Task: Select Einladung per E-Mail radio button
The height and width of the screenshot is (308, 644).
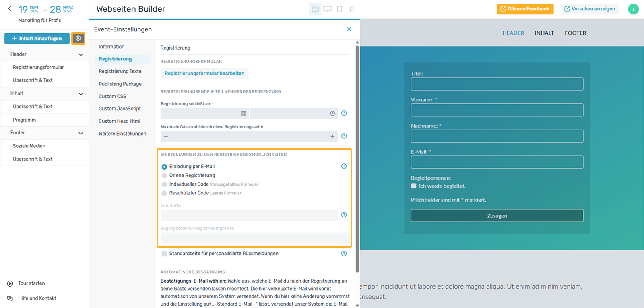Action: point(164,167)
